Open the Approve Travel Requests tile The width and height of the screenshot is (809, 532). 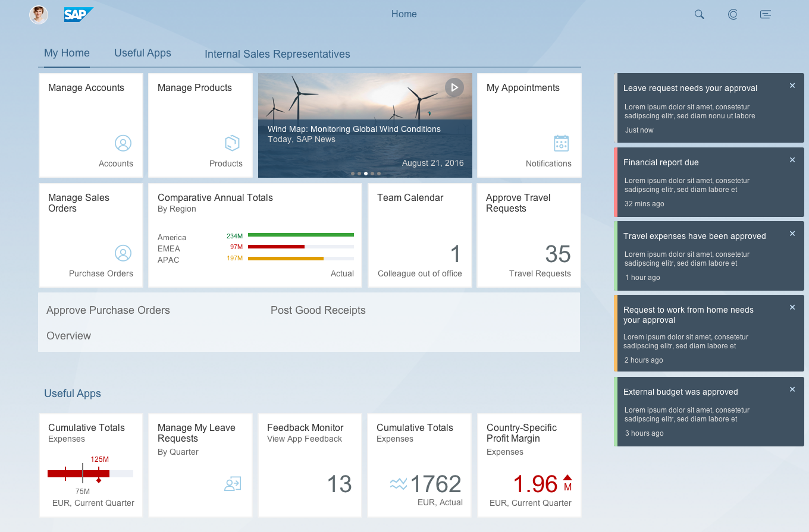click(x=529, y=235)
